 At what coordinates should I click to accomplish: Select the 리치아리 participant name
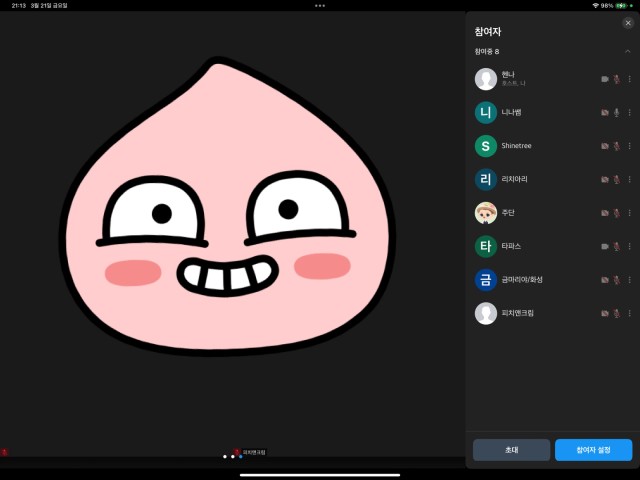tap(514, 179)
